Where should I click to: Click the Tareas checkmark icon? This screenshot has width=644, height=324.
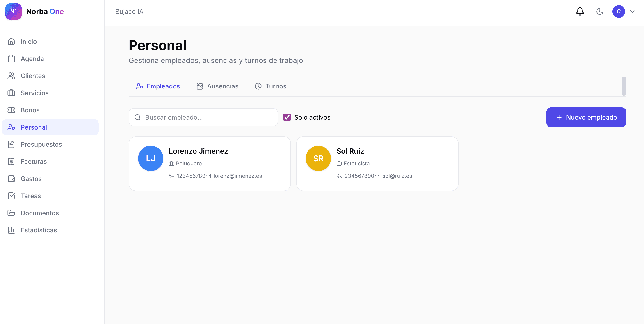tap(11, 196)
